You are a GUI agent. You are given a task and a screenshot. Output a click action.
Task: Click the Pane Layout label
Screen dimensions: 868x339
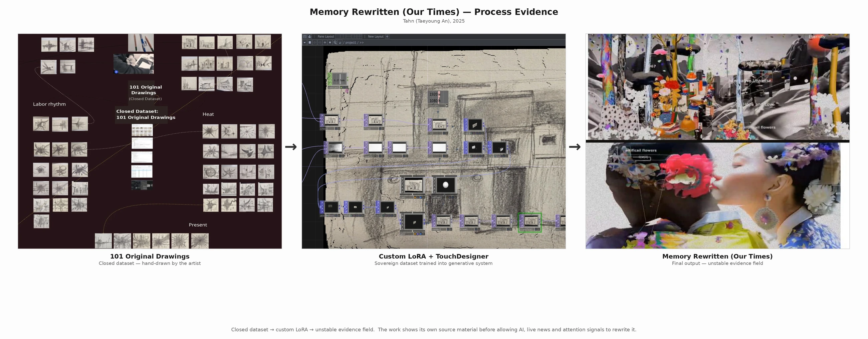tap(326, 37)
